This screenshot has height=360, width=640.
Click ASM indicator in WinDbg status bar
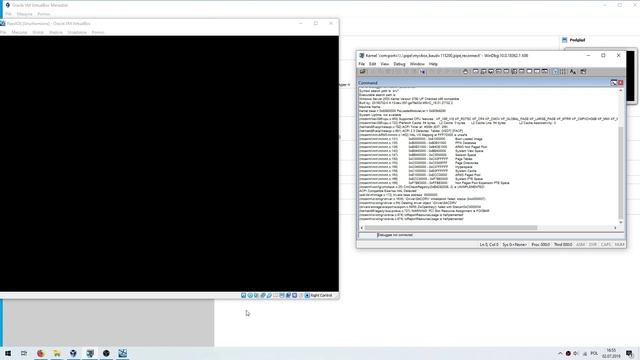[580, 244]
